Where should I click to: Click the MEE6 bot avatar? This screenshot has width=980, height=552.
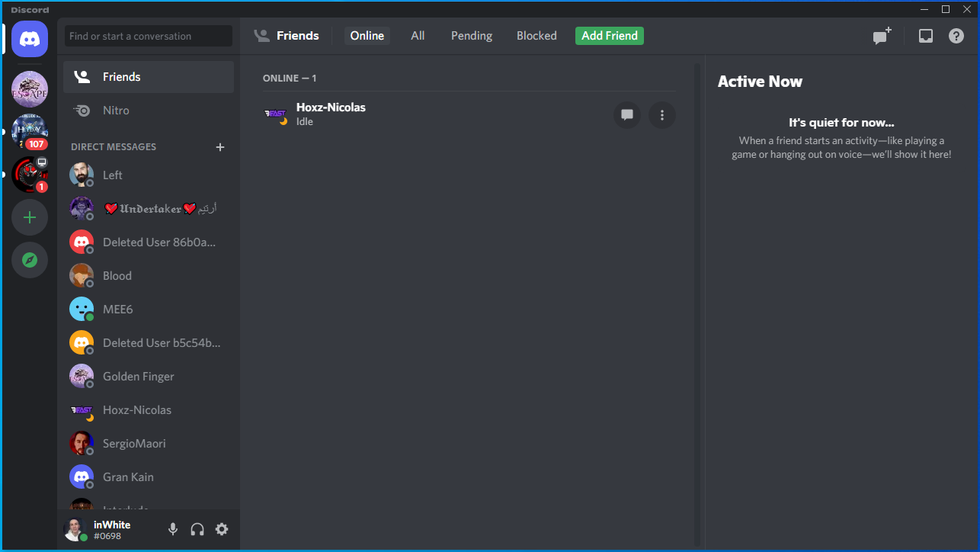(x=82, y=309)
